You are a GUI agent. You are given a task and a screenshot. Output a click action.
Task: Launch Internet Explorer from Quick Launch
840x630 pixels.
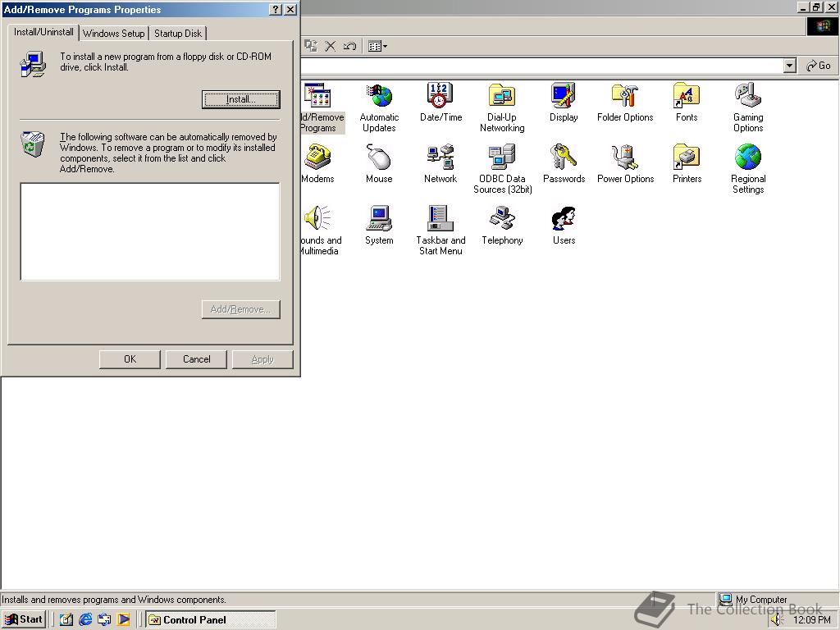[85, 620]
